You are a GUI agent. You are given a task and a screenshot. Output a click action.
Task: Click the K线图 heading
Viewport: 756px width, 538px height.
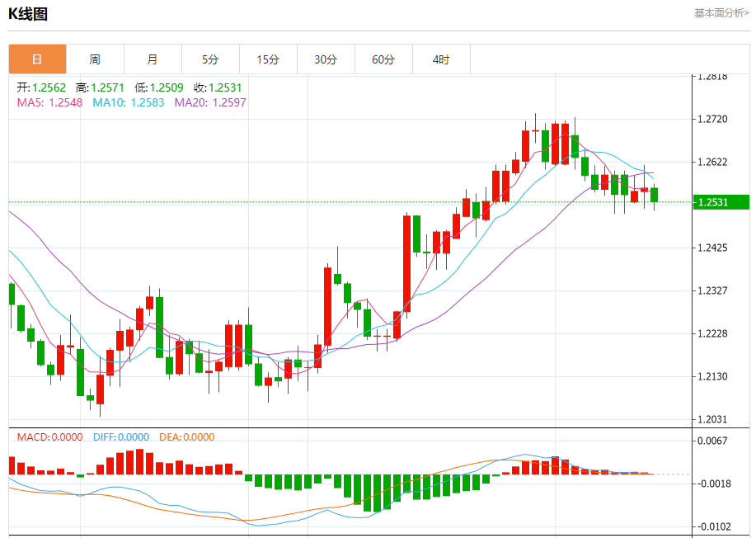28,14
